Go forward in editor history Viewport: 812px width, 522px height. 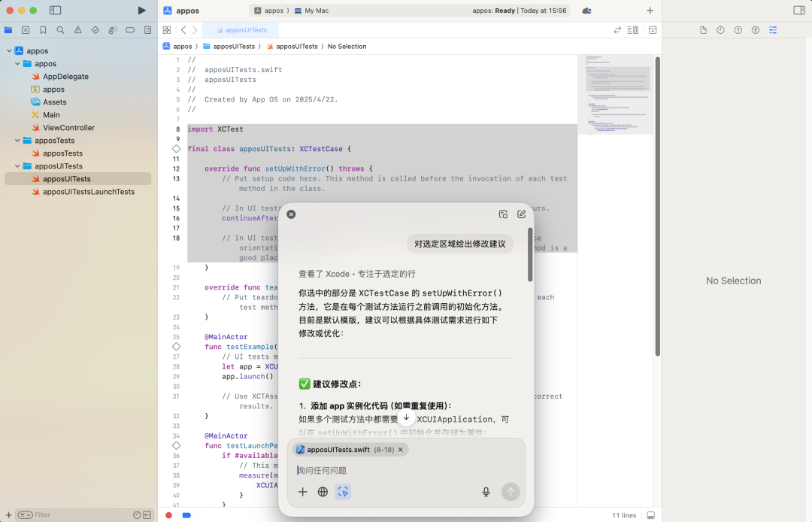195,30
